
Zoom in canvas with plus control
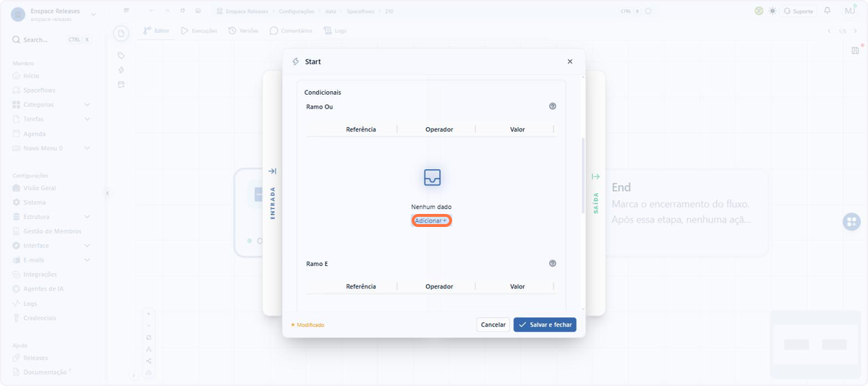148,314
